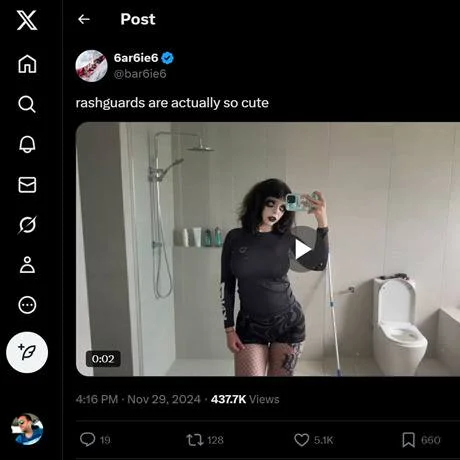Open 6ar6ie6 profile avatar
The image size is (460, 460).
point(91,66)
